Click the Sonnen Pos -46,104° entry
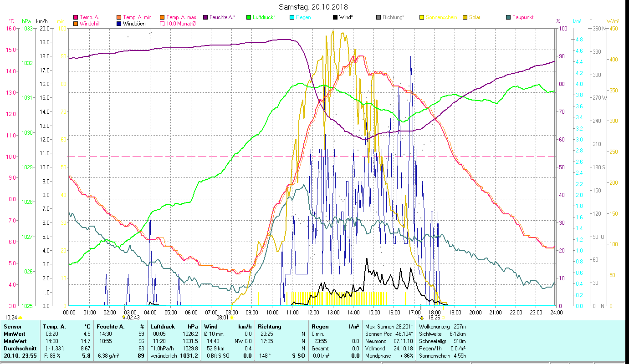The image size is (629, 364). point(389,334)
